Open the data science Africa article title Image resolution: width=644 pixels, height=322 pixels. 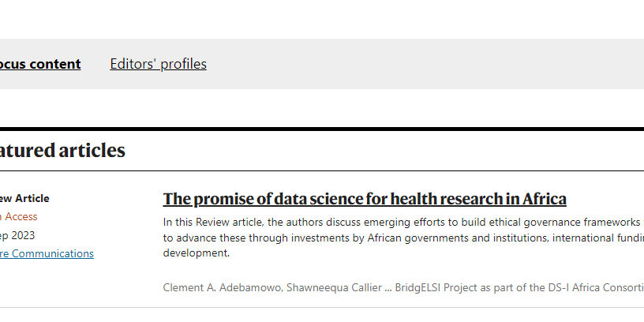[x=365, y=199]
